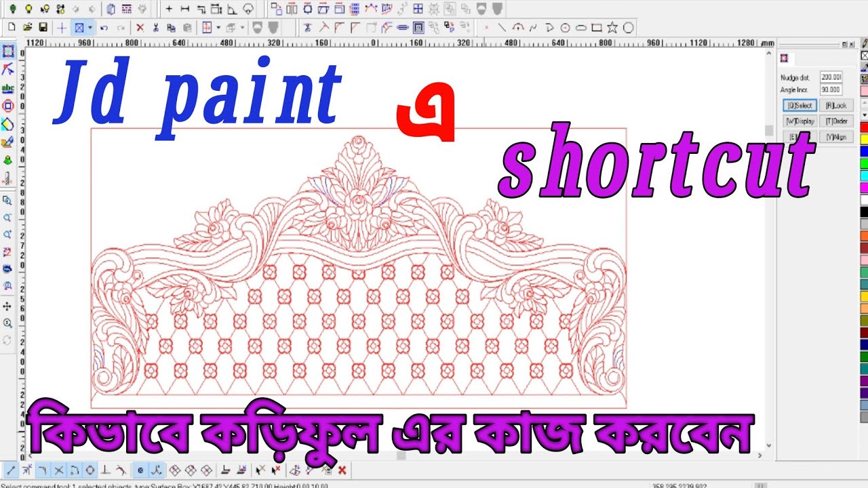Click the node editing tool in the left sidebar
Viewport: 868px width, 488px height.
(x=8, y=69)
